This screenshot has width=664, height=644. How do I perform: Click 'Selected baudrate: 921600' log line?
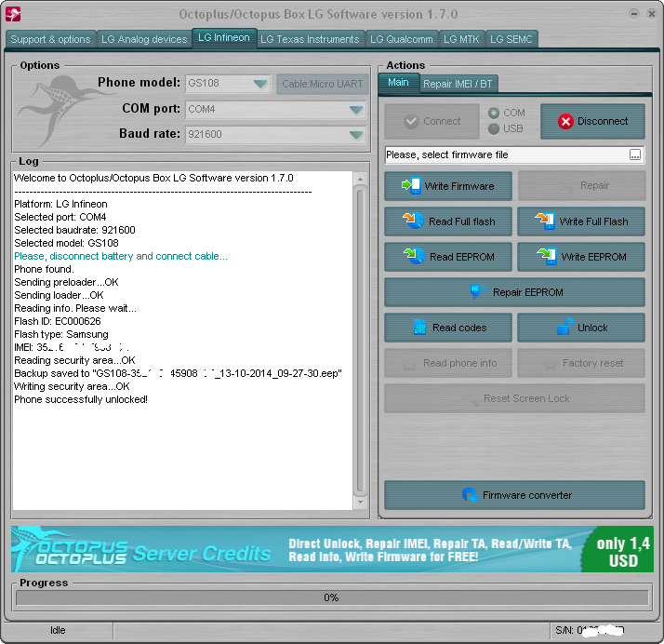point(74,230)
